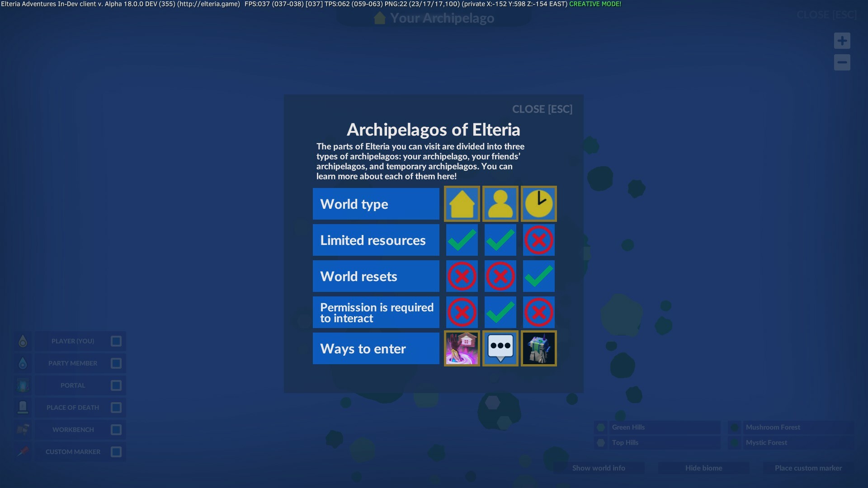Click the World resets row label
Viewport: 868px width, 488px height.
376,276
